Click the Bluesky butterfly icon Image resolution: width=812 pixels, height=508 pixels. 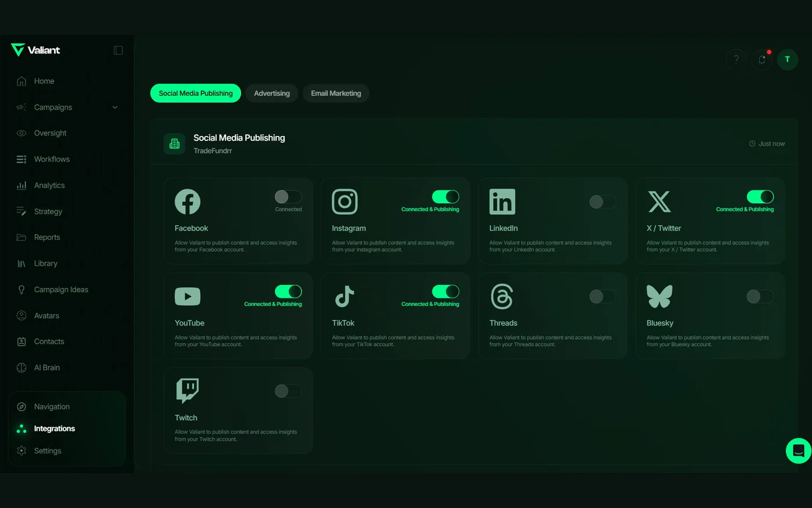coord(659,297)
